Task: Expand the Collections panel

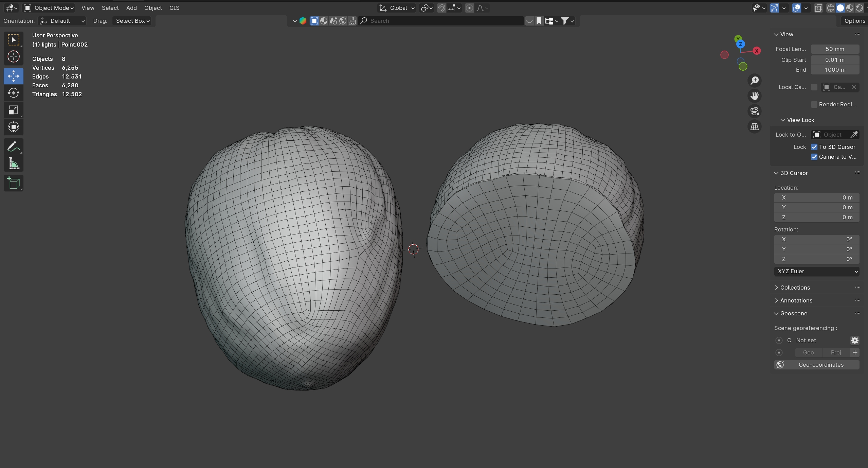Action: click(795, 288)
